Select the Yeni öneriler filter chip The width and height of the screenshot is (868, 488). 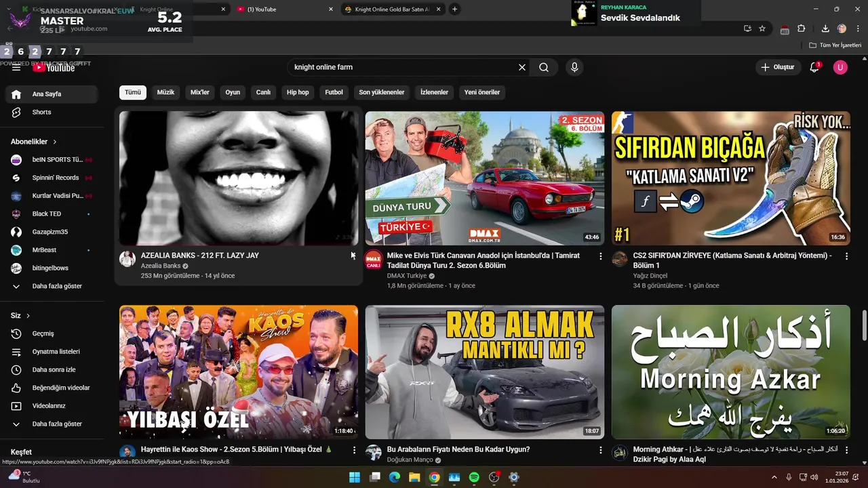pyautogui.click(x=482, y=92)
